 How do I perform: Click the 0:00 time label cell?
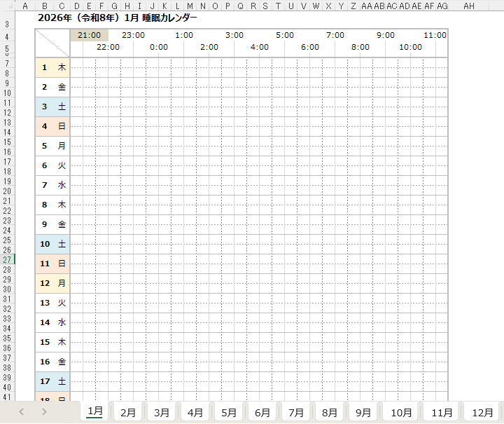point(159,48)
